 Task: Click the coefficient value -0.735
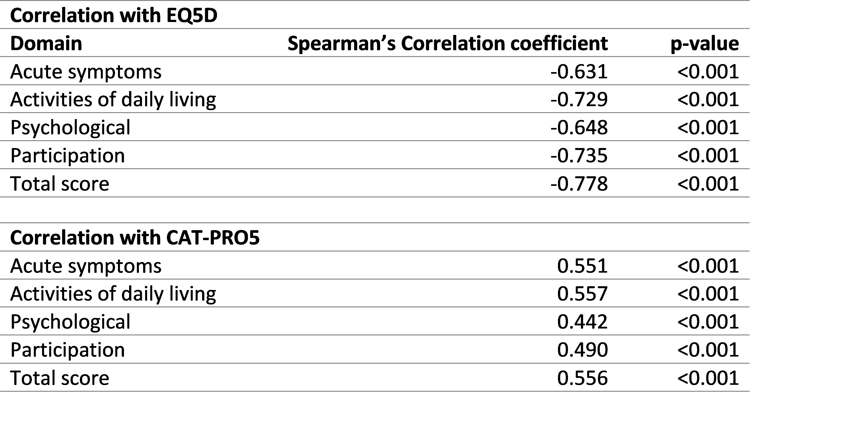pos(579,155)
